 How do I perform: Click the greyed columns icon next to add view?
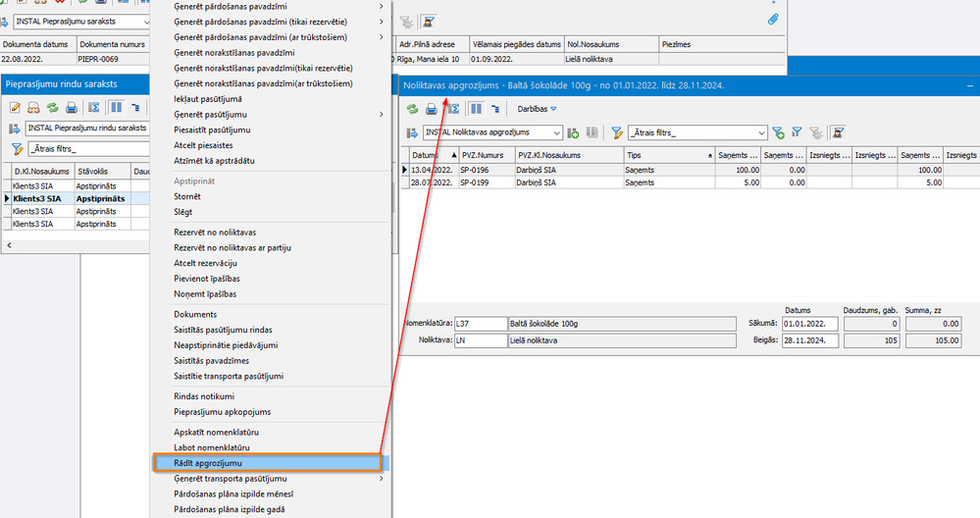(x=592, y=133)
